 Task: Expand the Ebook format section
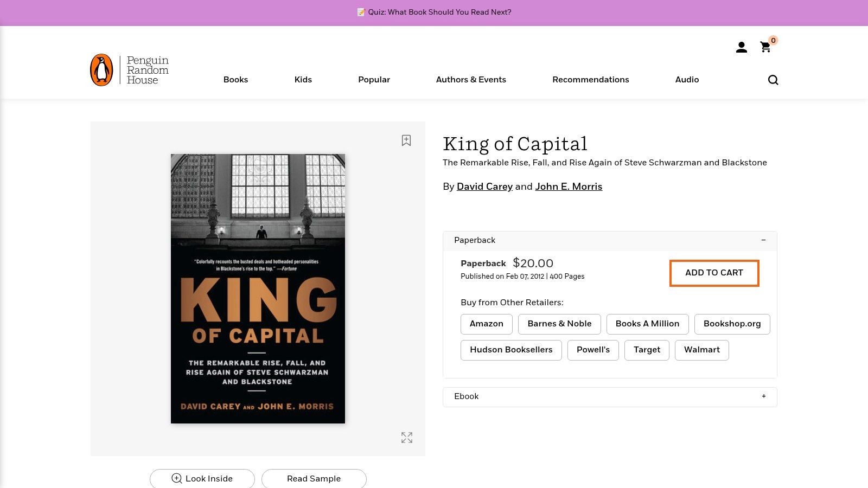click(610, 396)
